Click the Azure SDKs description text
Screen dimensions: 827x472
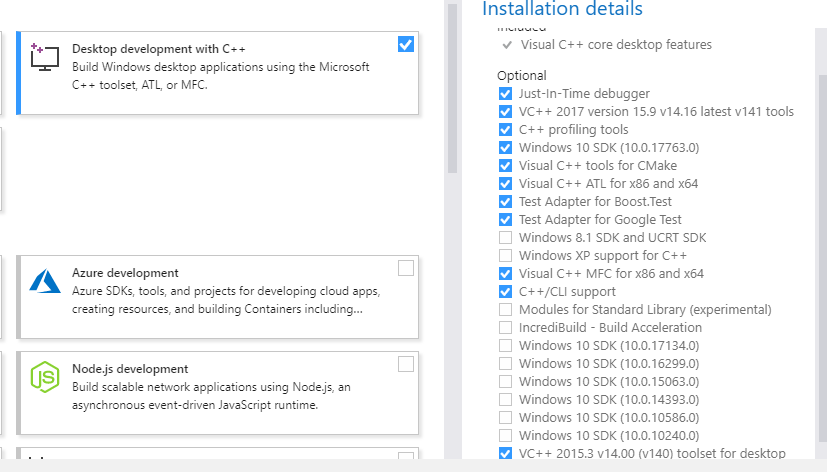click(x=226, y=300)
